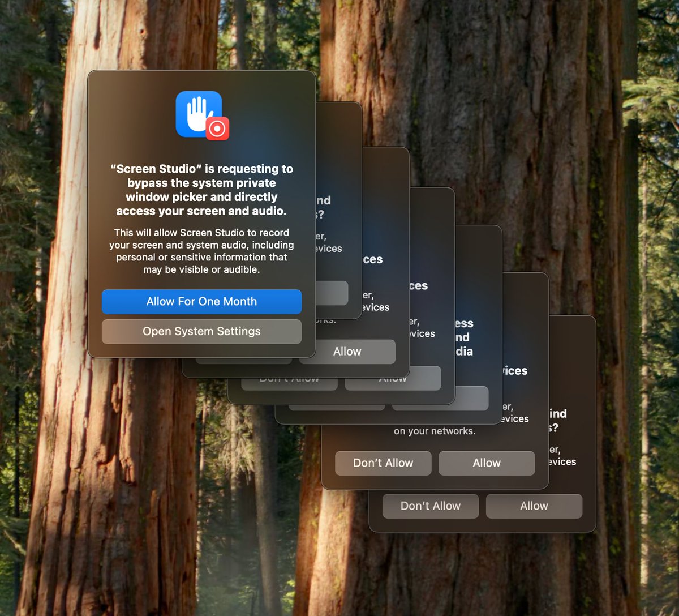Click Allow in the "on your networks." dialog
679x616 pixels.
tap(487, 463)
